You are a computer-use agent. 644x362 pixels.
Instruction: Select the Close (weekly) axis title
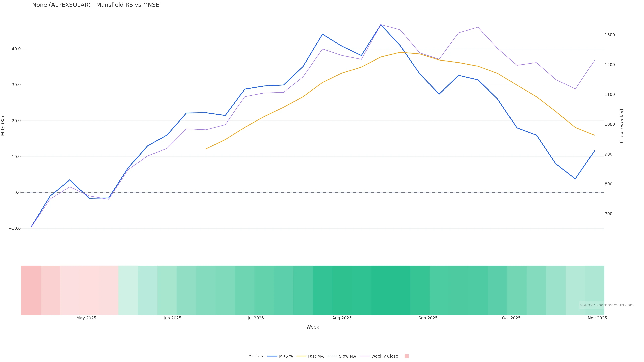622,126
